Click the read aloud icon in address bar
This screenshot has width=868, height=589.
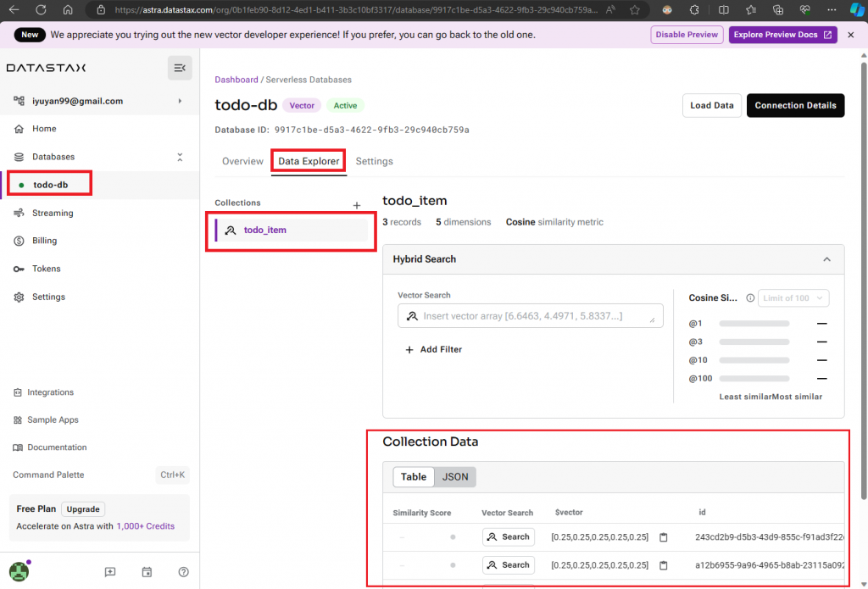click(610, 9)
